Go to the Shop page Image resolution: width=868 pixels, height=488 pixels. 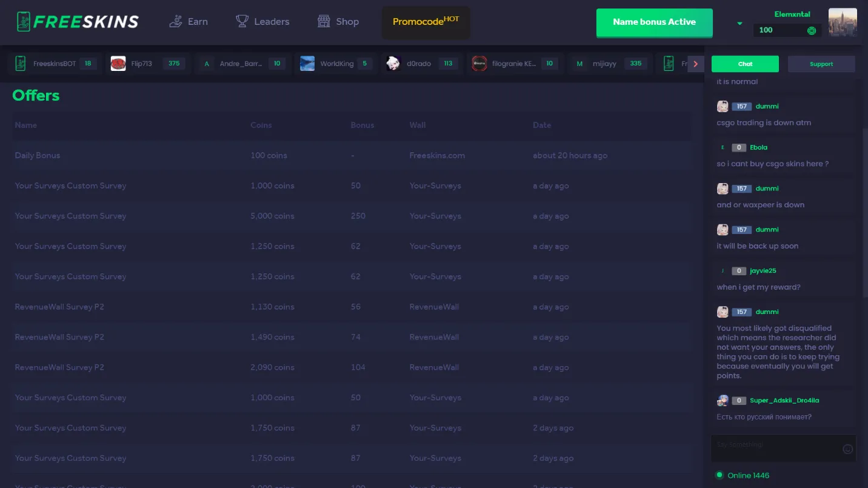[338, 22]
